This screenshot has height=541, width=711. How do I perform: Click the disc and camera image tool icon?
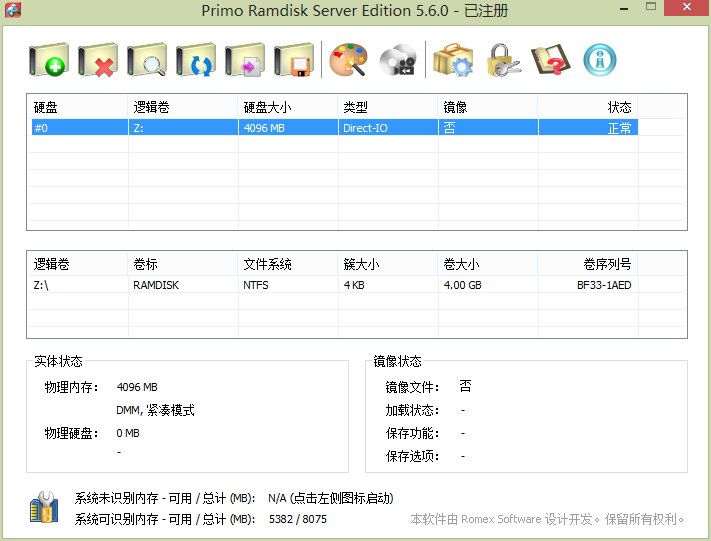click(x=398, y=61)
